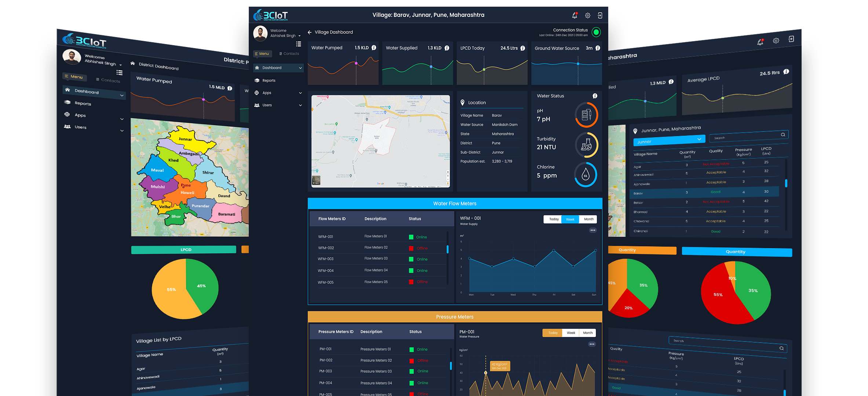The height and width of the screenshot is (396, 868).
Task: Click Water Pumped info icon in center window
Action: click(x=374, y=48)
